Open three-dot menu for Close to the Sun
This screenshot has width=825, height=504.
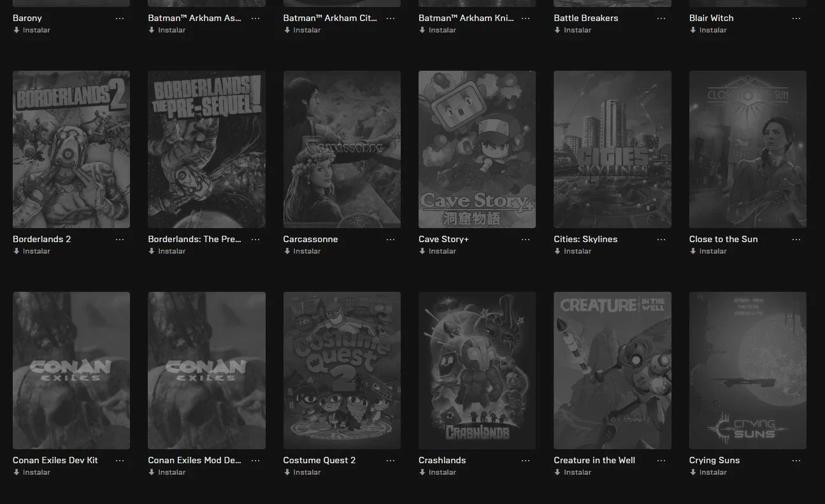point(796,240)
